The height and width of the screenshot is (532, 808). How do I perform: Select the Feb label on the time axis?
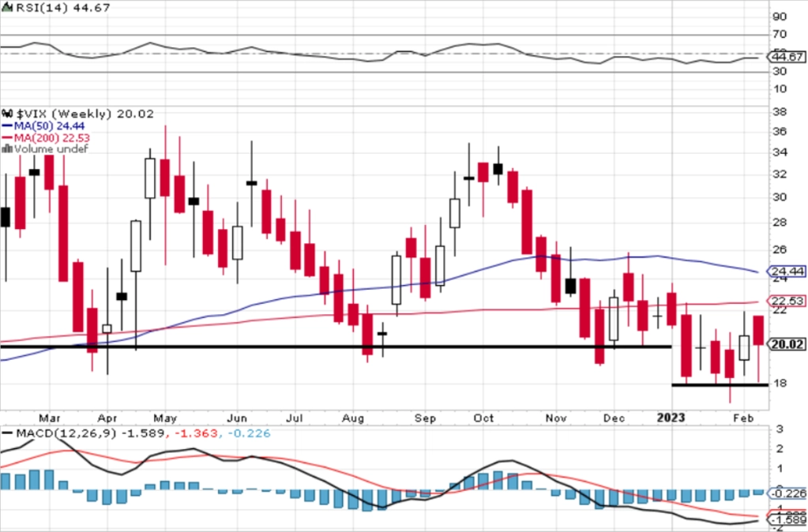(743, 418)
